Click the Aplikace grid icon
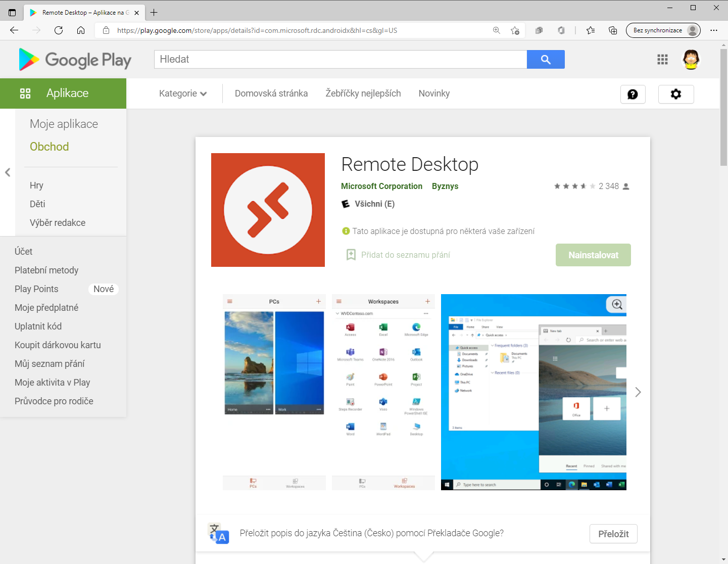The height and width of the screenshot is (564, 728). (25, 93)
